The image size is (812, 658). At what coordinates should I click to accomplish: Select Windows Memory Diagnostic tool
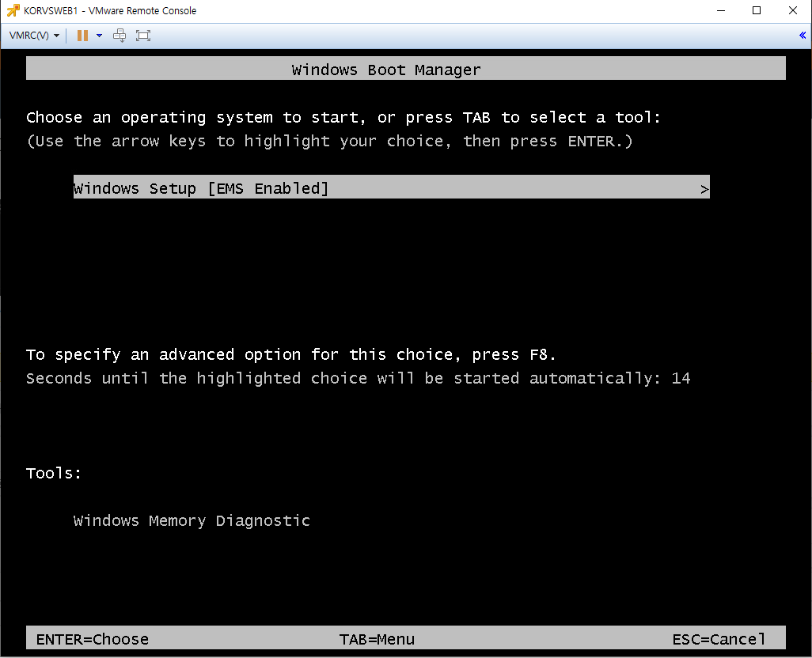coord(192,520)
